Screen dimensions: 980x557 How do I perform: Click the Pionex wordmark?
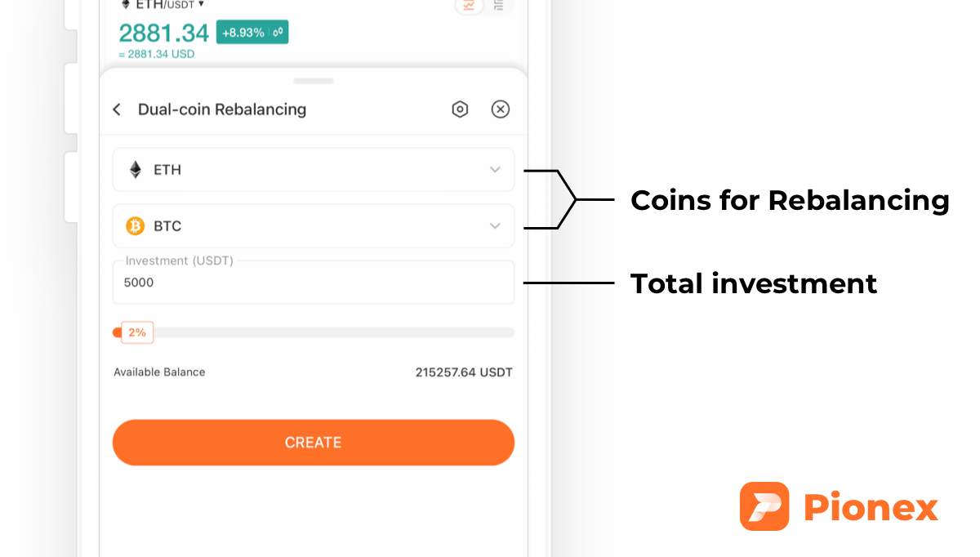coord(871,506)
